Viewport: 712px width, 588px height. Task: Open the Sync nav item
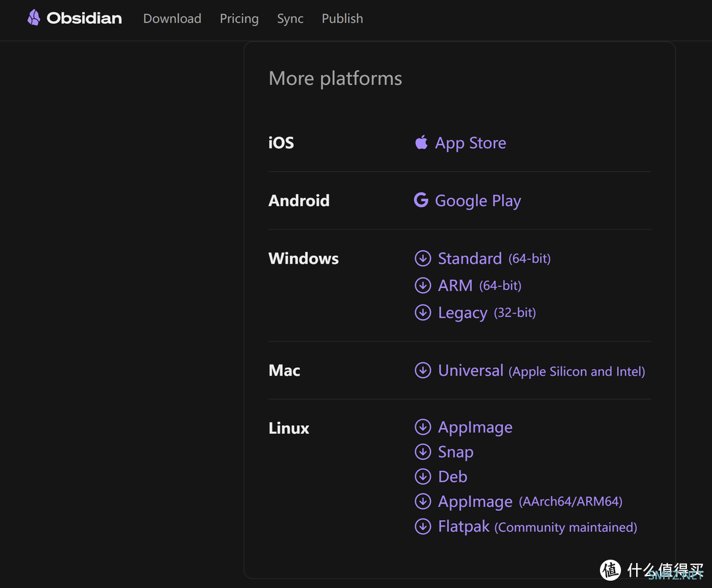pyautogui.click(x=290, y=18)
